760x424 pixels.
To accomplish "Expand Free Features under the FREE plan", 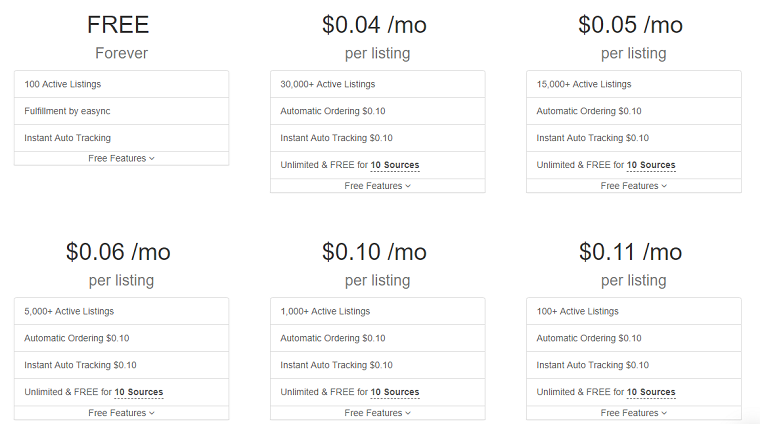I will pyautogui.click(x=121, y=158).
